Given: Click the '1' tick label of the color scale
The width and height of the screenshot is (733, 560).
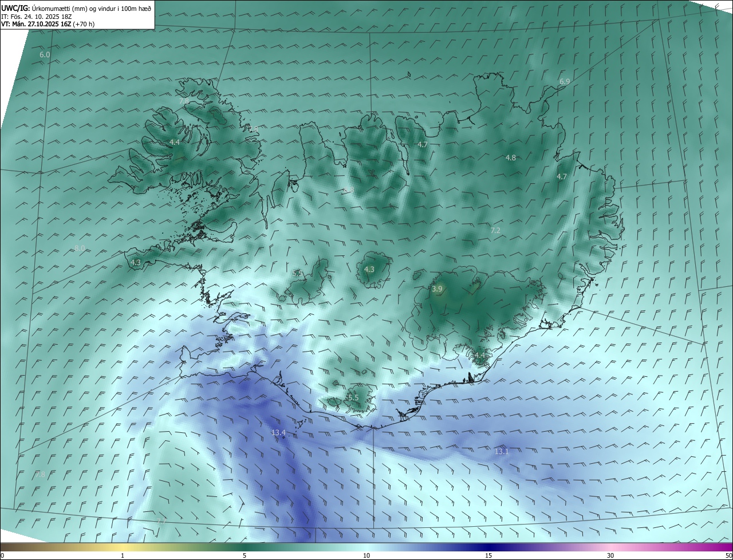Looking at the screenshot, I should tap(123, 555).
